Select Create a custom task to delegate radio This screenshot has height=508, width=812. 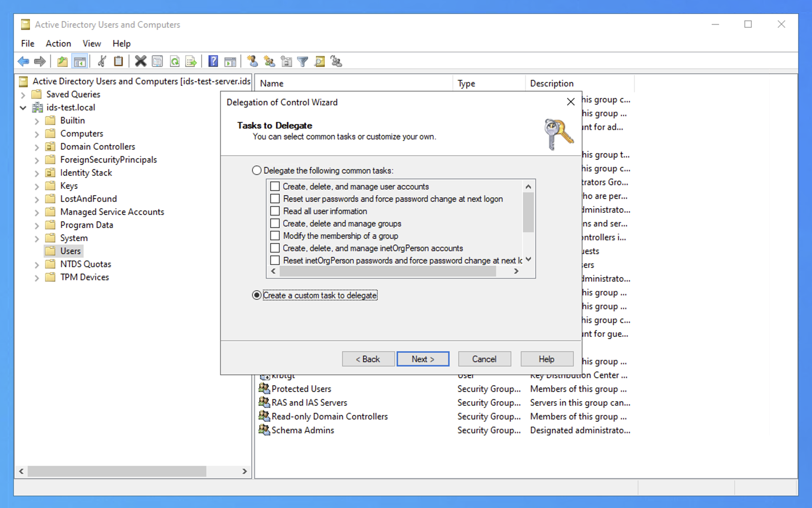(x=257, y=295)
